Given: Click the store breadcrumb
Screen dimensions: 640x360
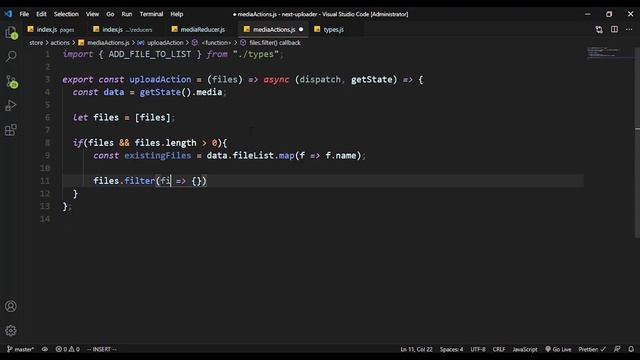Looking at the screenshot, I should pos(36,43).
